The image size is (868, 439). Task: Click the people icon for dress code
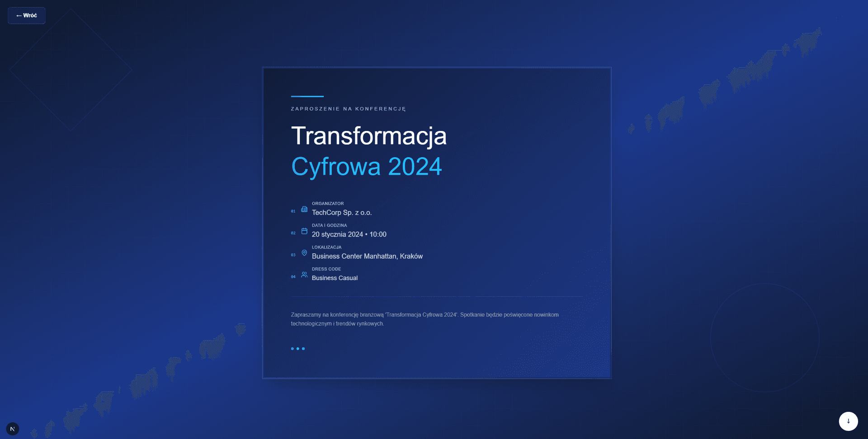click(x=304, y=275)
